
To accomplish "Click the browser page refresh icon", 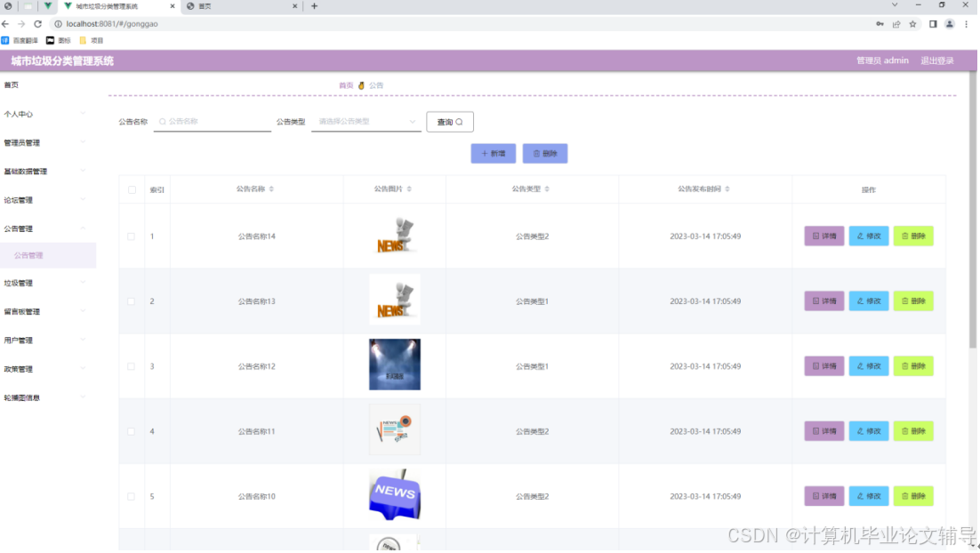I will (36, 25).
